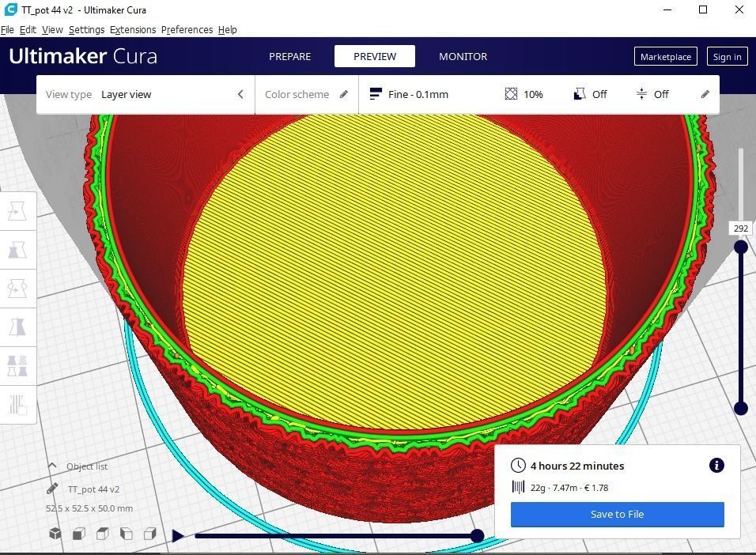756x555 pixels.
Task: Click the print info icon
Action: [716, 466]
